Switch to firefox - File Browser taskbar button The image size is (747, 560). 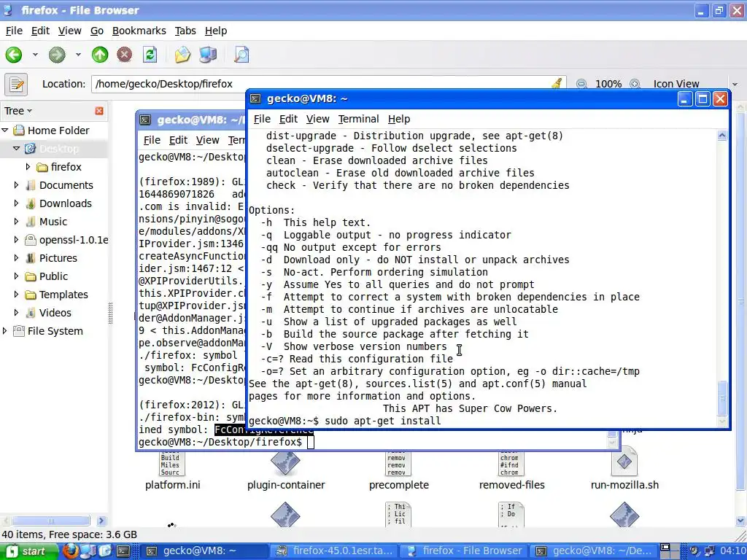click(x=465, y=551)
